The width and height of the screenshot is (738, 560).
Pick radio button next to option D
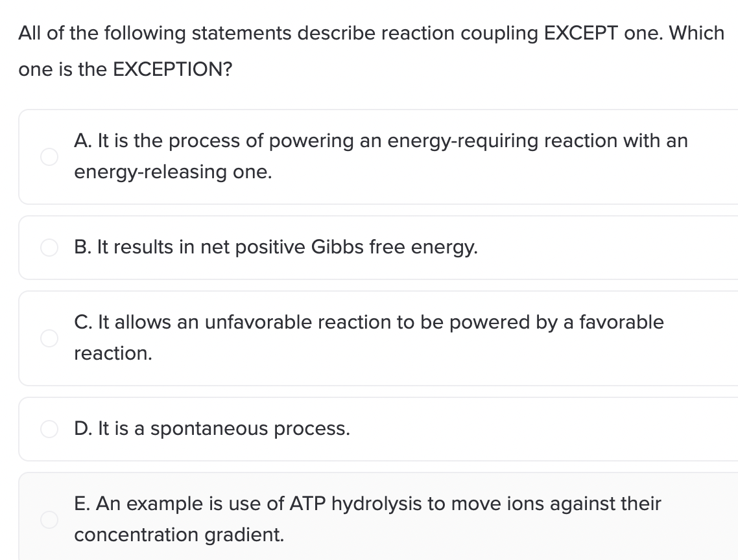point(49,428)
